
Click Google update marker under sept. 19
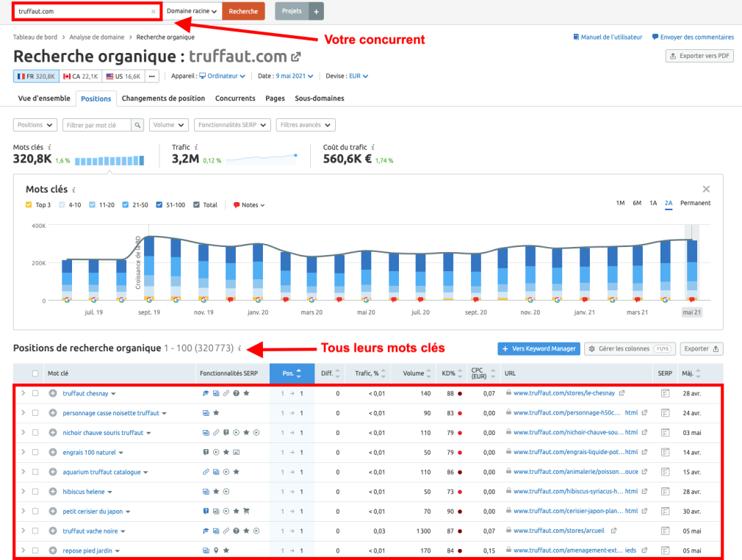click(149, 300)
